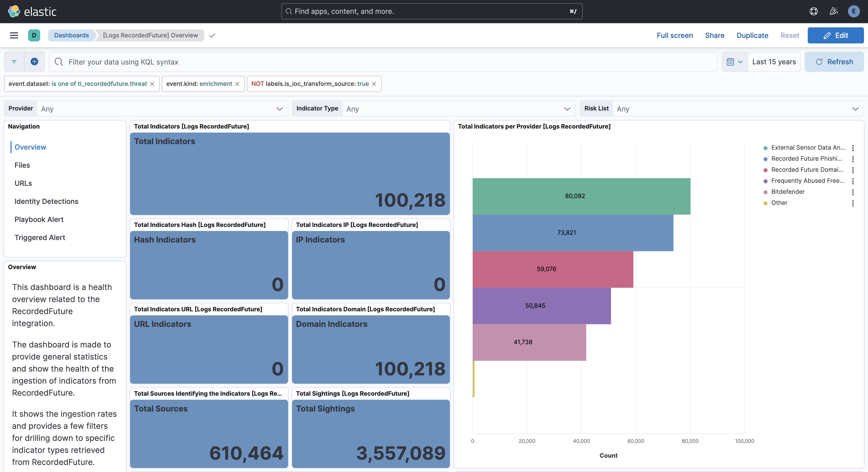
Task: Open legend options for Other
Action: coord(853,203)
